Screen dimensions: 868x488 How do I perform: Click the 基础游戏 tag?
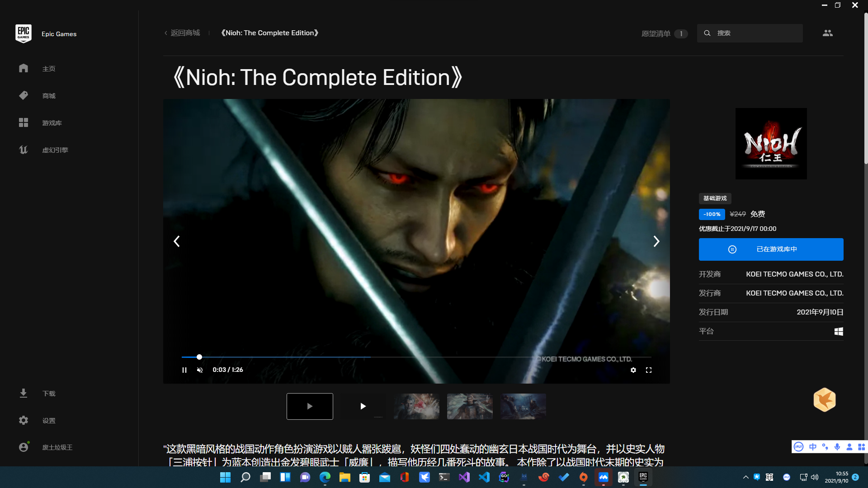click(715, 198)
